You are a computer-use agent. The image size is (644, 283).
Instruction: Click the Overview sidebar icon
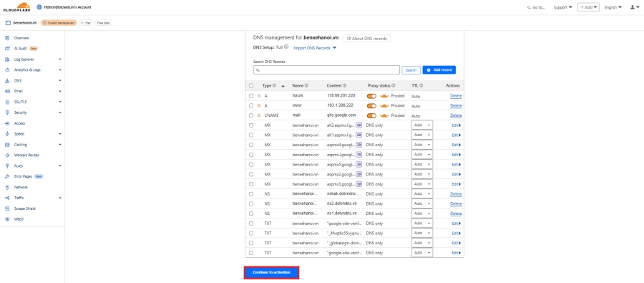[7, 38]
